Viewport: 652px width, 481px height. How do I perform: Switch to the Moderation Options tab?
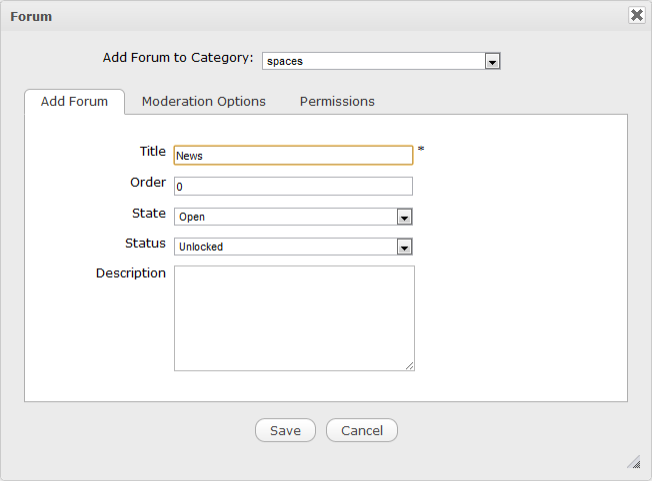(x=204, y=101)
